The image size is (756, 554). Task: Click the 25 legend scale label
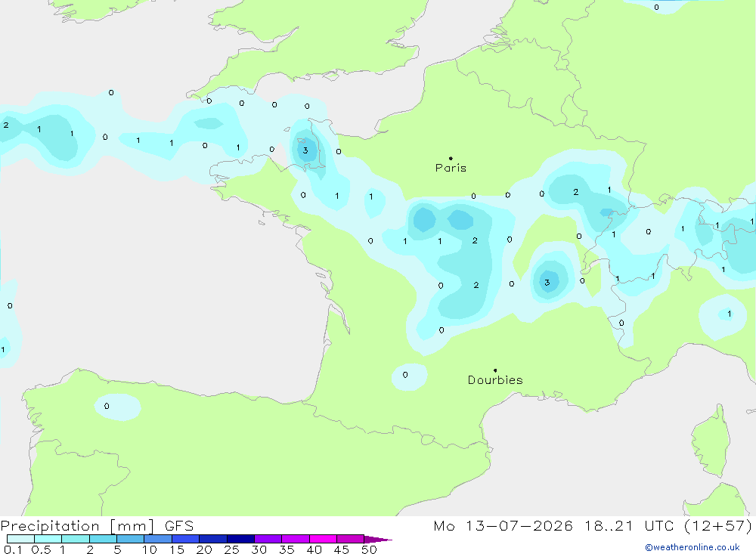coord(231,549)
